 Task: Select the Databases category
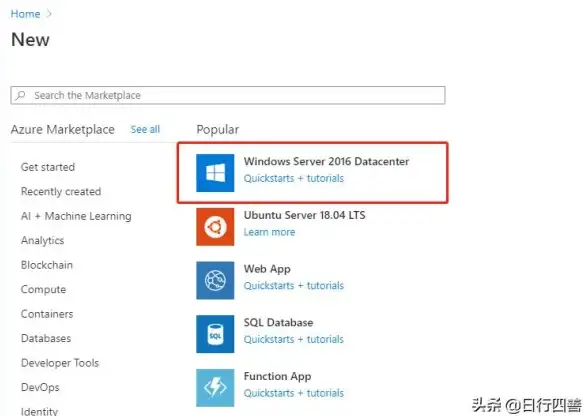click(x=46, y=338)
